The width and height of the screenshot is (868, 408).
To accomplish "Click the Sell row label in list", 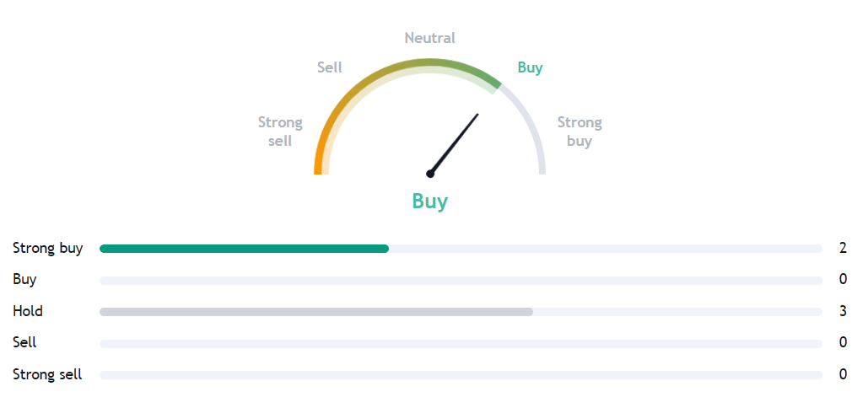I will pyautogui.click(x=24, y=342).
